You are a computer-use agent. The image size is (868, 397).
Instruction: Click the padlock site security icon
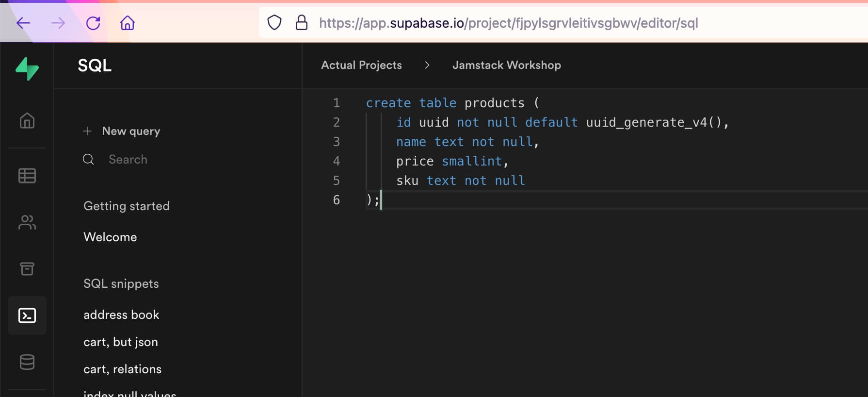(302, 22)
